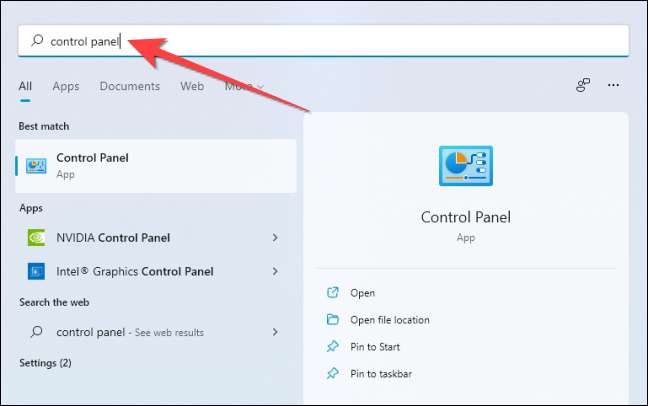This screenshot has width=648, height=406.
Task: Select Pin to Start
Action: click(x=375, y=347)
